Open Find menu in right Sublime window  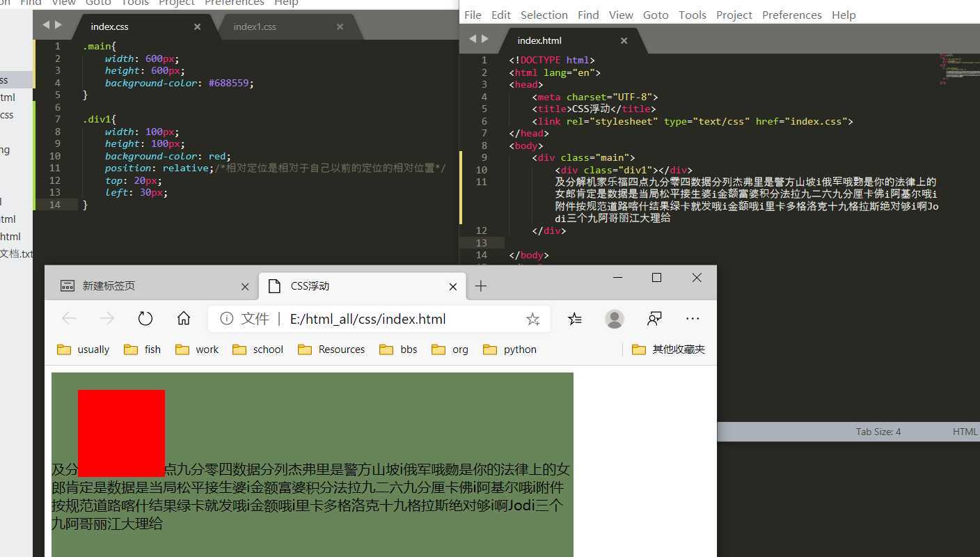(588, 15)
